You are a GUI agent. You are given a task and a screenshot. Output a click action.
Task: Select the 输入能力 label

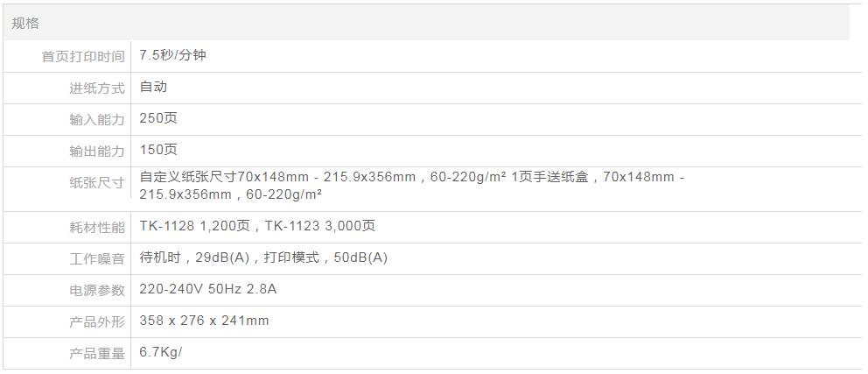97,119
